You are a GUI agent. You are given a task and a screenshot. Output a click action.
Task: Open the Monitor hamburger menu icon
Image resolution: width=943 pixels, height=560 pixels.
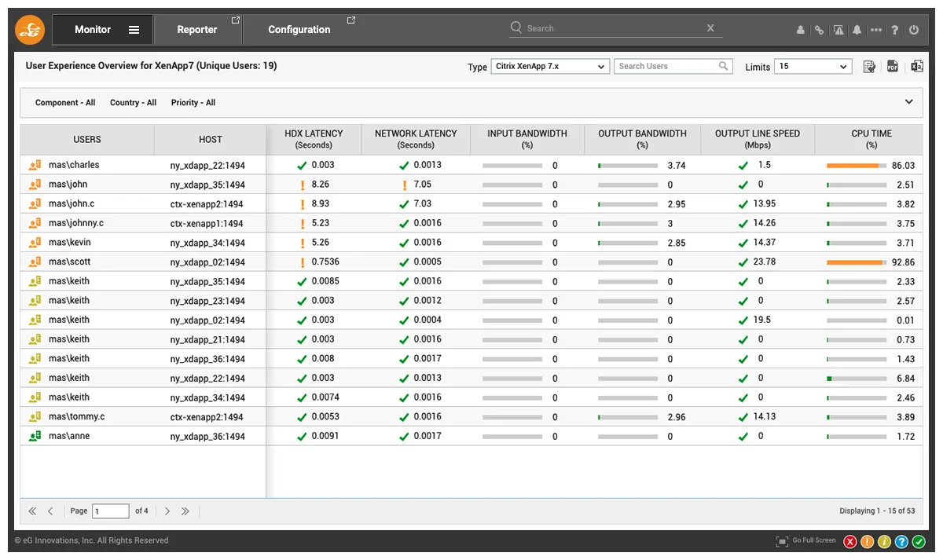pyautogui.click(x=134, y=30)
